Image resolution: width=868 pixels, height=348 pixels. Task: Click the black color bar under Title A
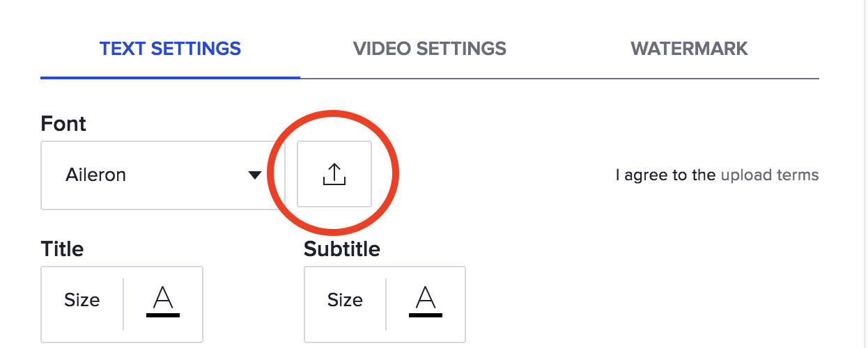click(x=163, y=315)
